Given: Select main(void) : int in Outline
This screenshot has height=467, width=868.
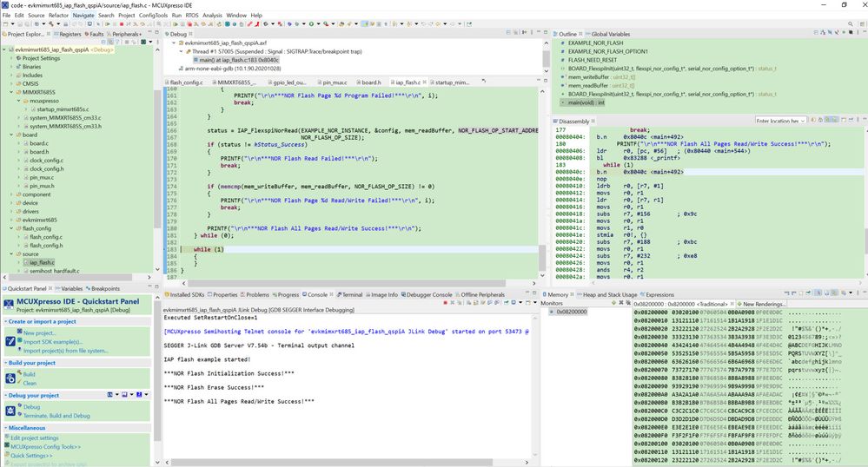Looking at the screenshot, I should (x=586, y=103).
